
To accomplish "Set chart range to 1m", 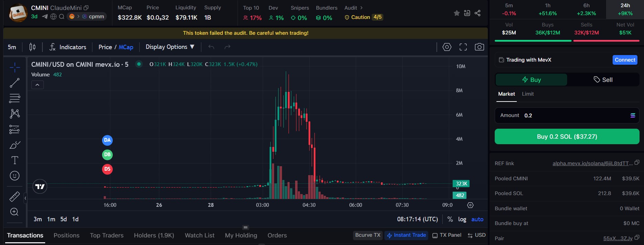I will (51, 219).
